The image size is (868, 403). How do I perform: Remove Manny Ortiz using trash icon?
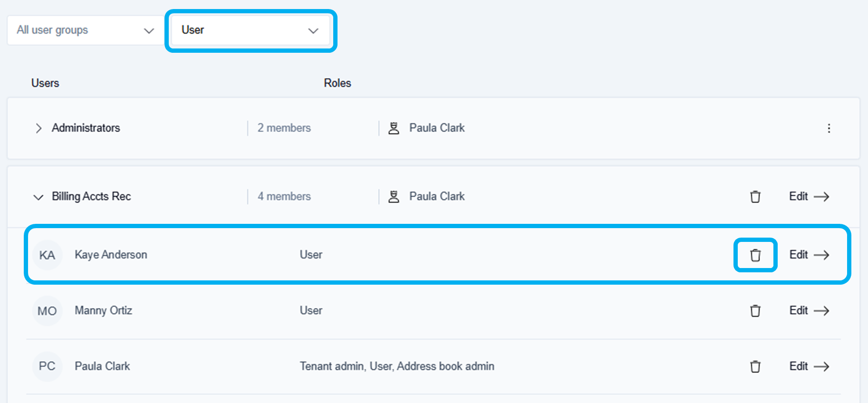755,311
